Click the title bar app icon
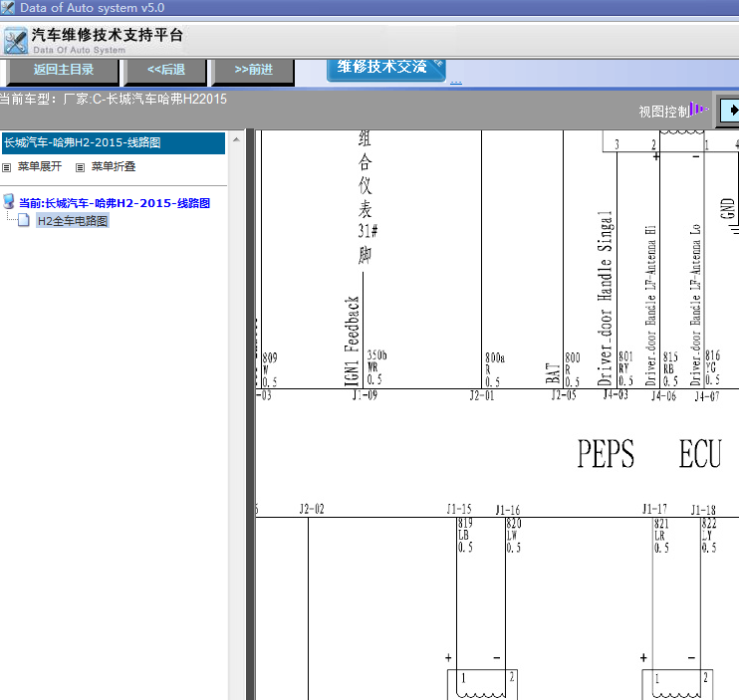The image size is (739, 700). 8,8
